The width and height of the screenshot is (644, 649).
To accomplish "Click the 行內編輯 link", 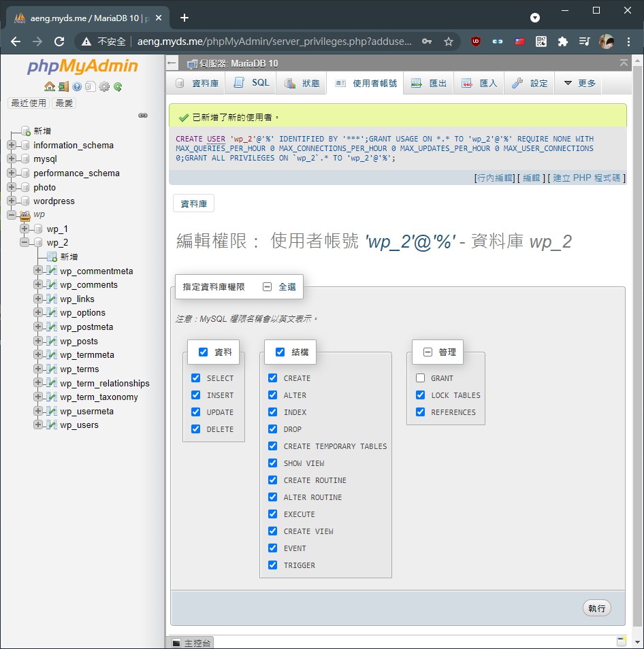I will 495,178.
